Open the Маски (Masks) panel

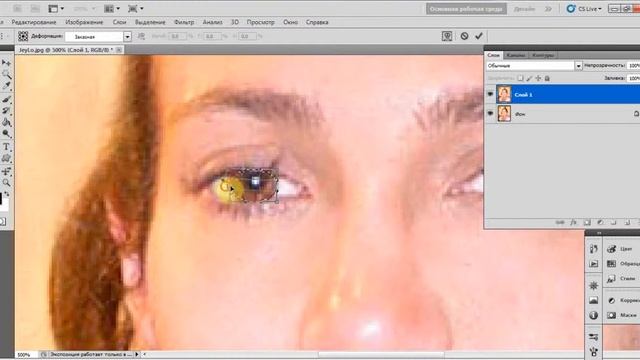[x=622, y=315]
